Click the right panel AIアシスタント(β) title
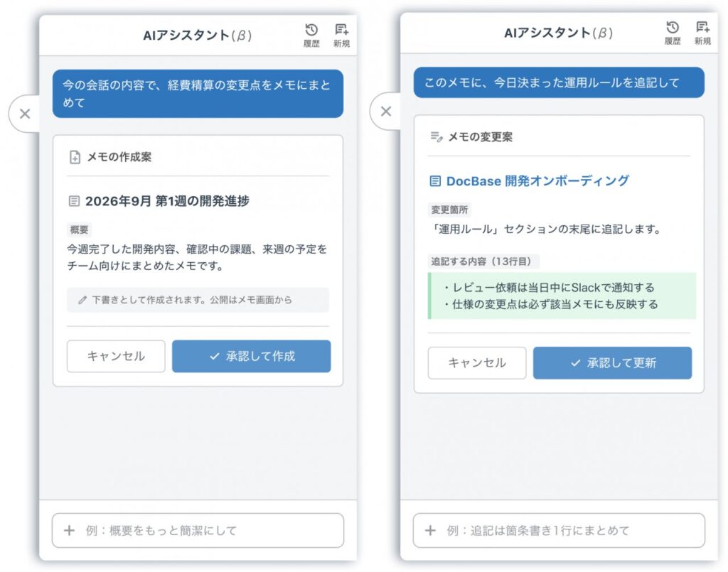728x572 pixels. tap(559, 33)
